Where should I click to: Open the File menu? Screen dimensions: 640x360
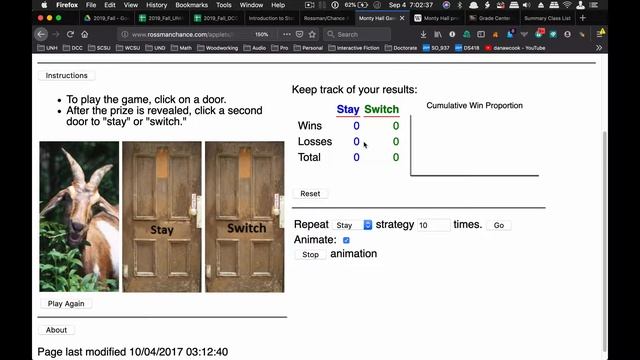(91, 5)
